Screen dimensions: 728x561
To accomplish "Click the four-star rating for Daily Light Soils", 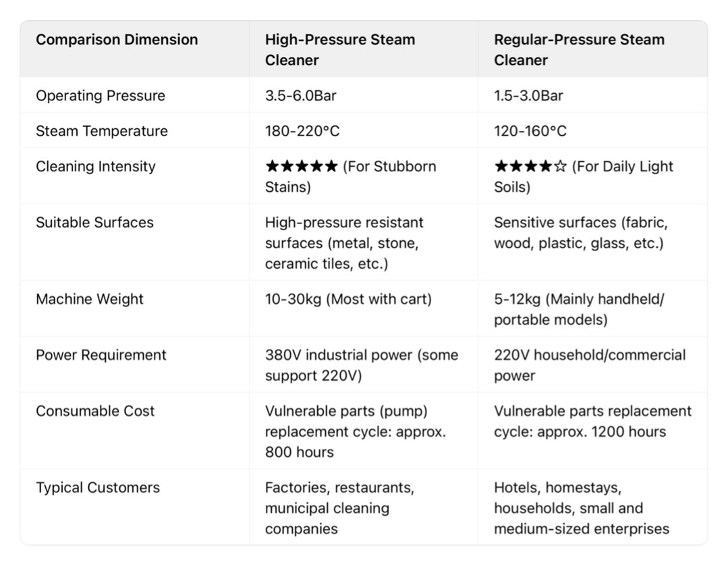I will point(530,167).
